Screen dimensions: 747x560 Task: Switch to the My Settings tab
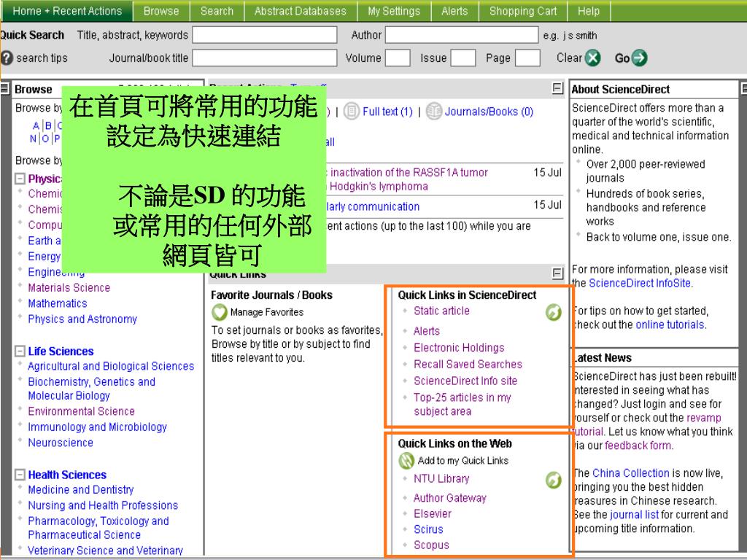click(x=393, y=11)
